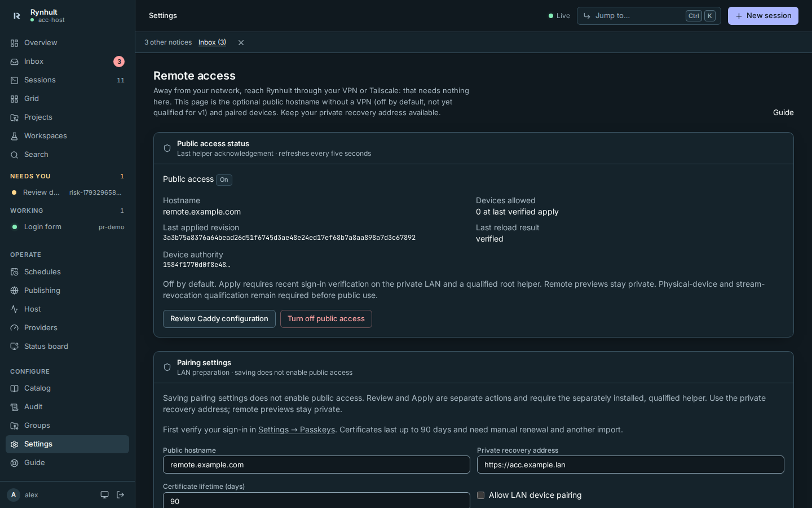Screen dimensions: 812x508
Task: Open the Sessions menu item
Action: pyautogui.click(x=67, y=80)
